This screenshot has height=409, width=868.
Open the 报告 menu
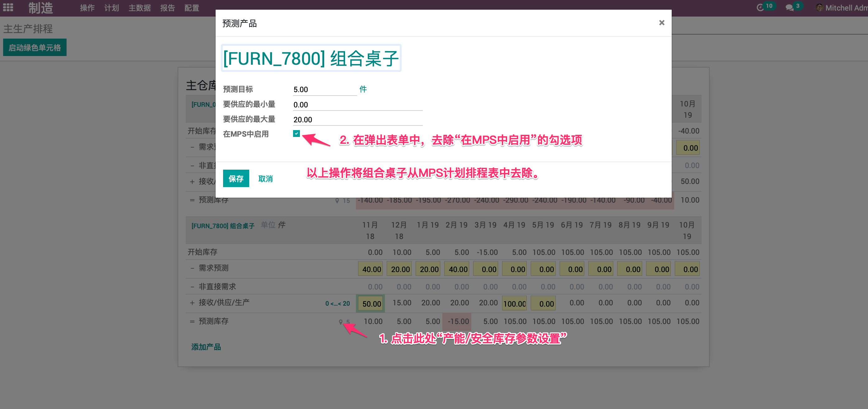[167, 8]
